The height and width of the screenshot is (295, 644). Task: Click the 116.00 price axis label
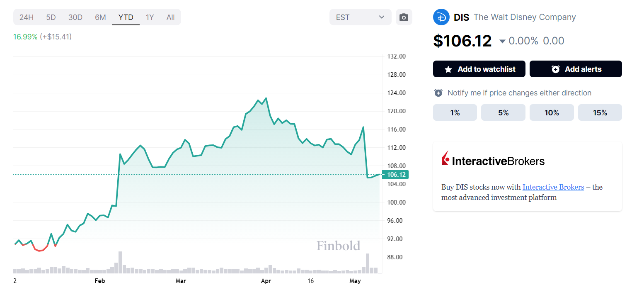[x=397, y=129]
